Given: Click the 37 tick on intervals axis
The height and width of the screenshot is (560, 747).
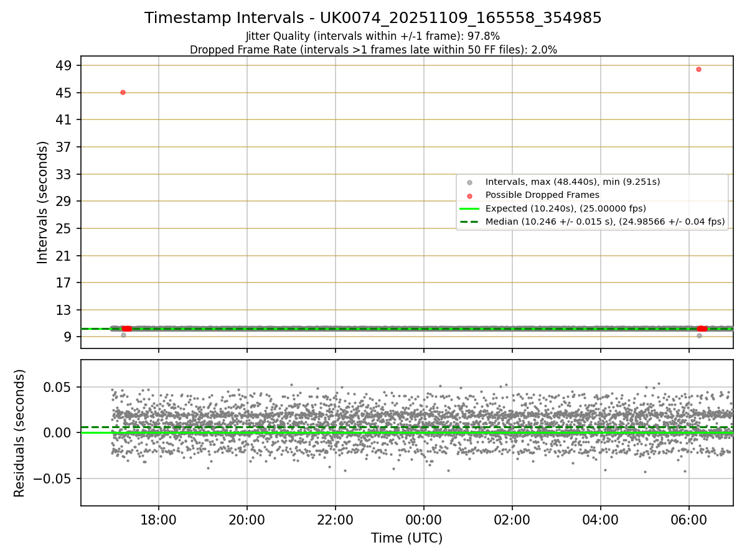Looking at the screenshot, I should tap(65, 147).
